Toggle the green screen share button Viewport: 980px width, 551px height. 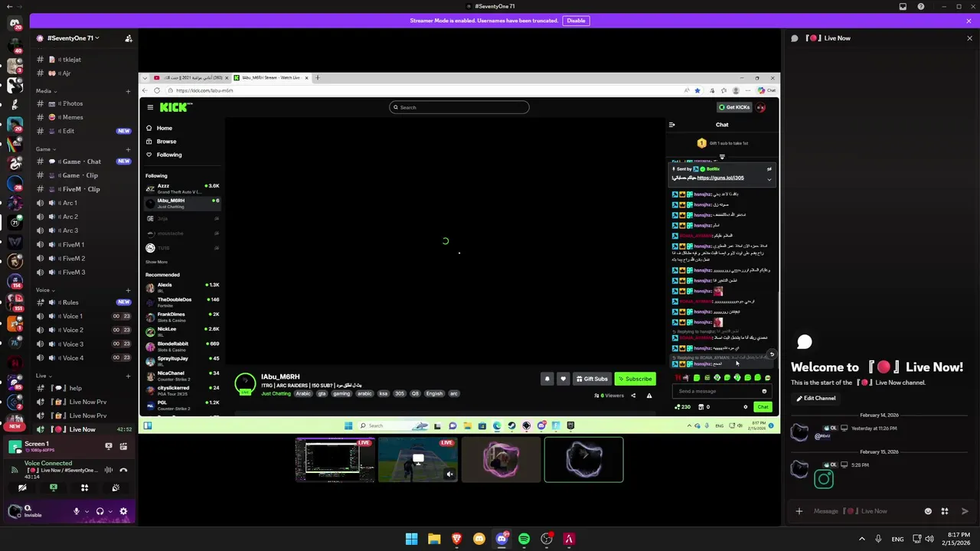[54, 487]
